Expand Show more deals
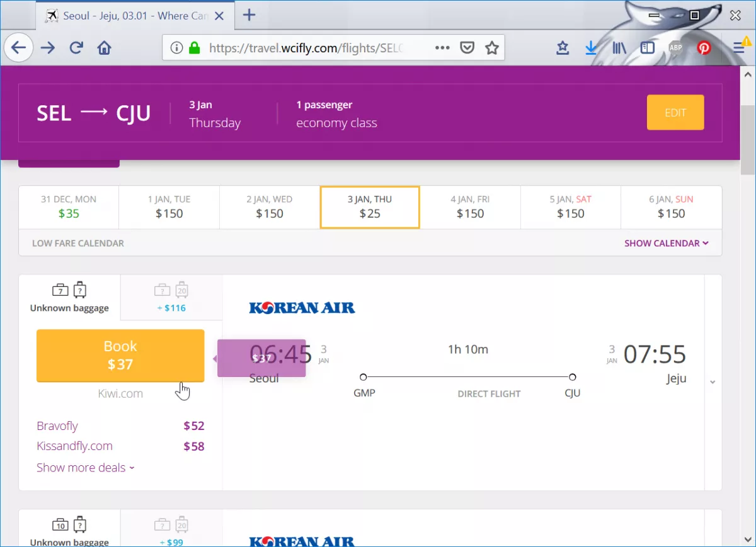 [x=85, y=468]
